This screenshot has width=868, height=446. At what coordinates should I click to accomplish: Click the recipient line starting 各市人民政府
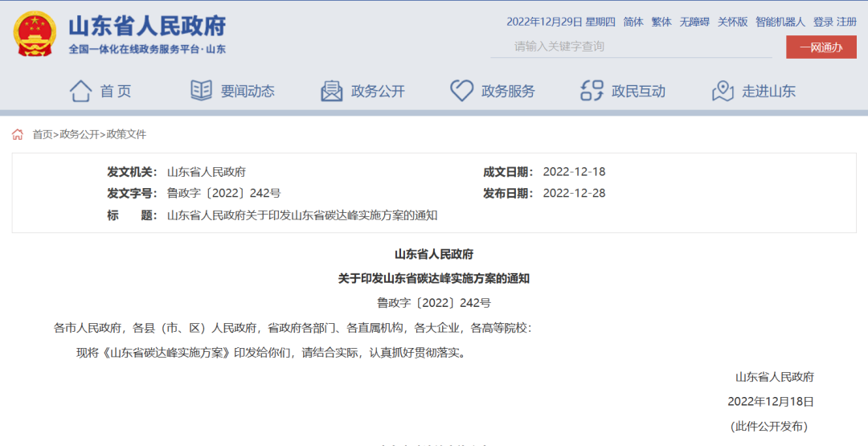point(293,328)
